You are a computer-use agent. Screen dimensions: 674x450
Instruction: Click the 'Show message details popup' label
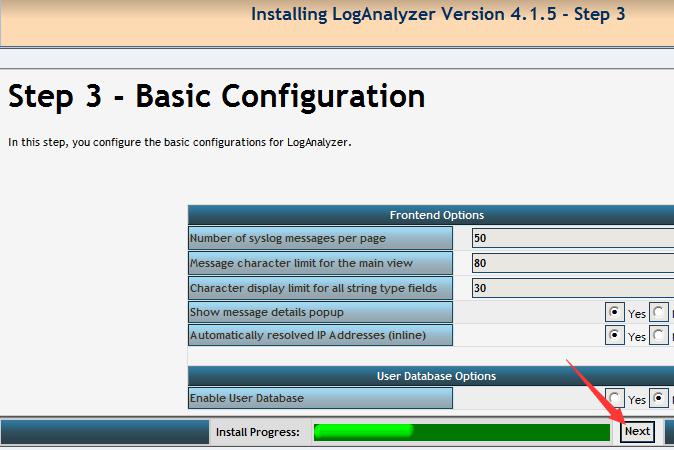[x=320, y=312]
